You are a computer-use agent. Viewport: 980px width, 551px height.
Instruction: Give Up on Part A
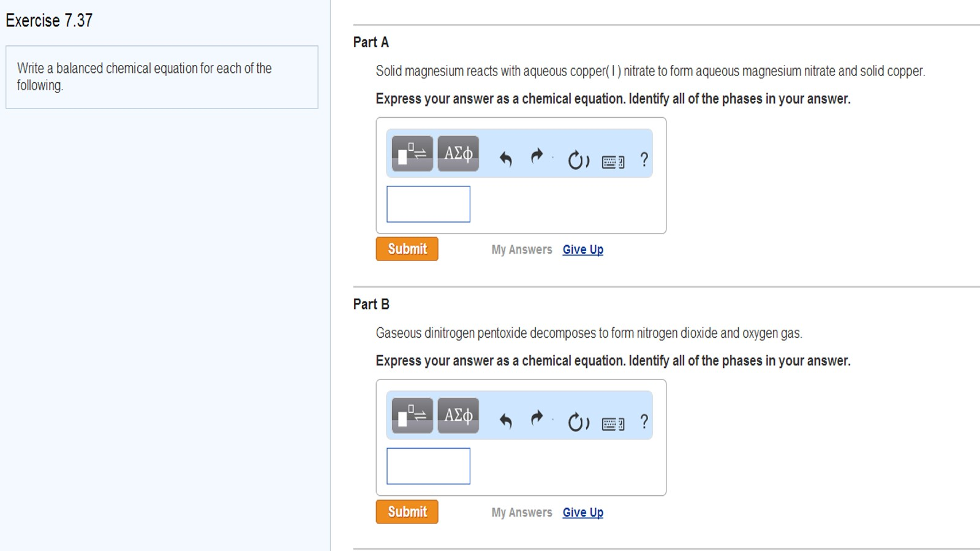[x=582, y=249]
